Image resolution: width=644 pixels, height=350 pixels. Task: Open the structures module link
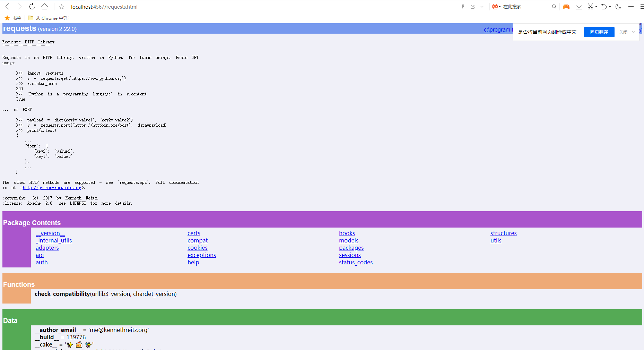coord(504,233)
